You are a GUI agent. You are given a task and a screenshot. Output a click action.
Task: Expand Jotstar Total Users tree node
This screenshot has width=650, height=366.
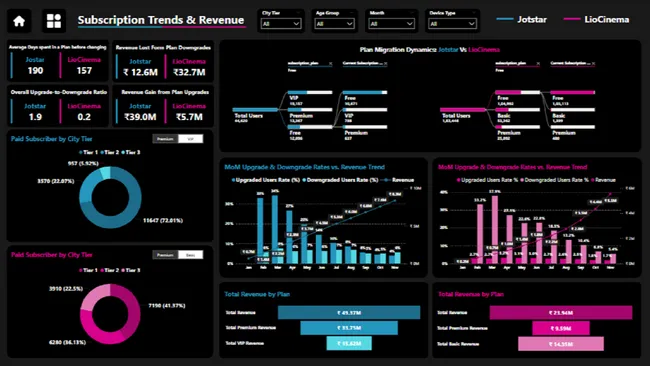[255, 110]
